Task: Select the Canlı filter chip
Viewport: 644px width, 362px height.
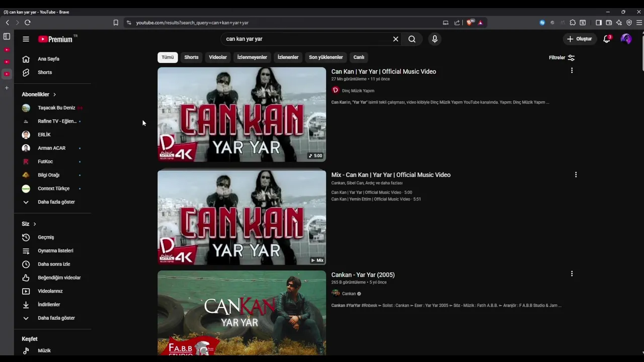Action: pos(359,57)
